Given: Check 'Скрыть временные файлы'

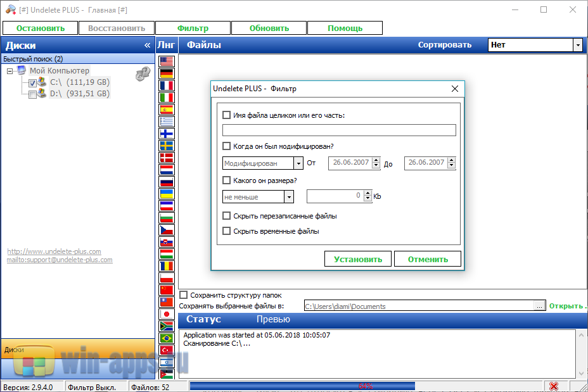Looking at the screenshot, I should coord(226,231).
